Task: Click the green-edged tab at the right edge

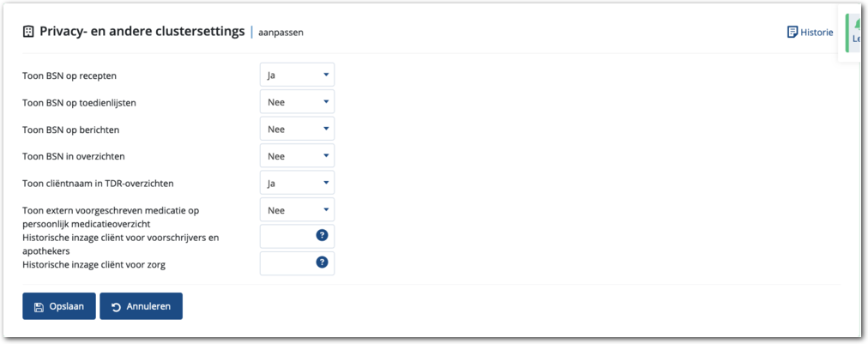Action: [855, 34]
